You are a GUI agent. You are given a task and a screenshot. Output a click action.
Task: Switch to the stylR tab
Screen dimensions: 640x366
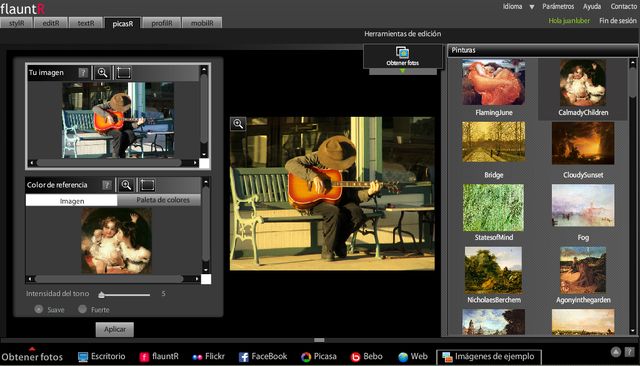tap(16, 23)
